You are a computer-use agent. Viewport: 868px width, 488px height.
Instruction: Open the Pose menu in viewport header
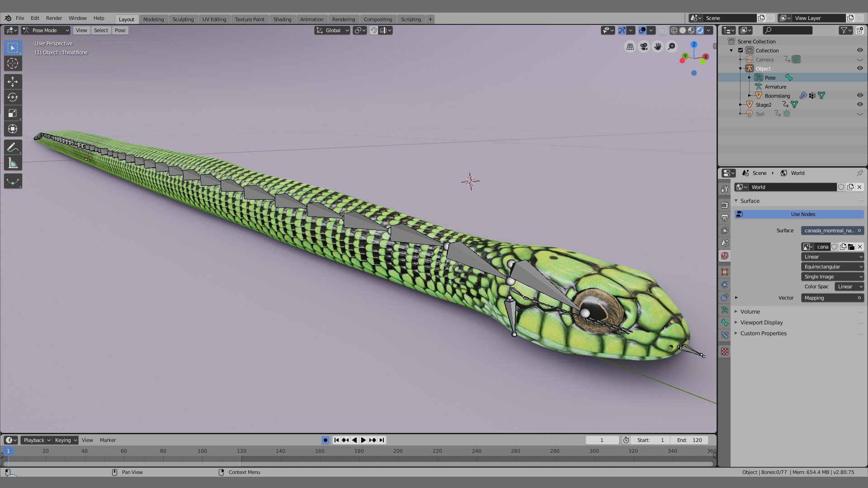tap(120, 30)
